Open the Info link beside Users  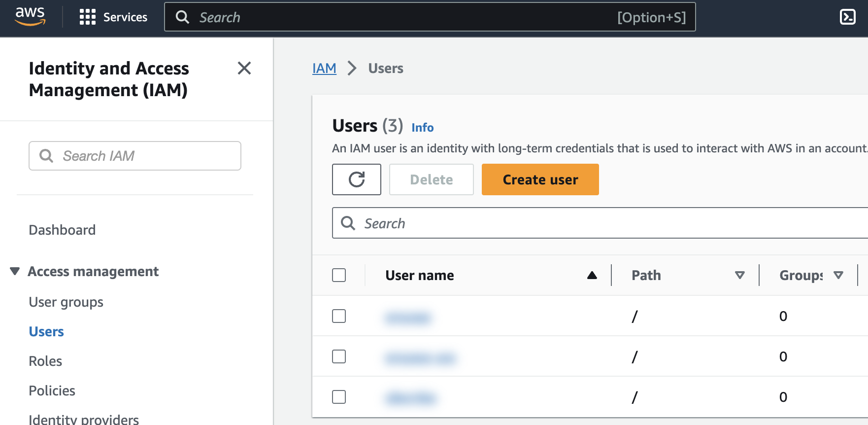(x=423, y=128)
